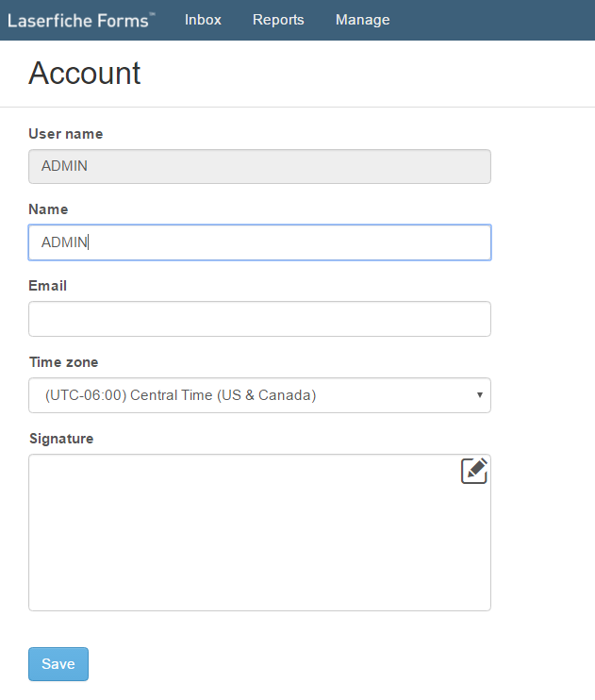
Task: Open the Inbox menu
Action: coord(203,20)
